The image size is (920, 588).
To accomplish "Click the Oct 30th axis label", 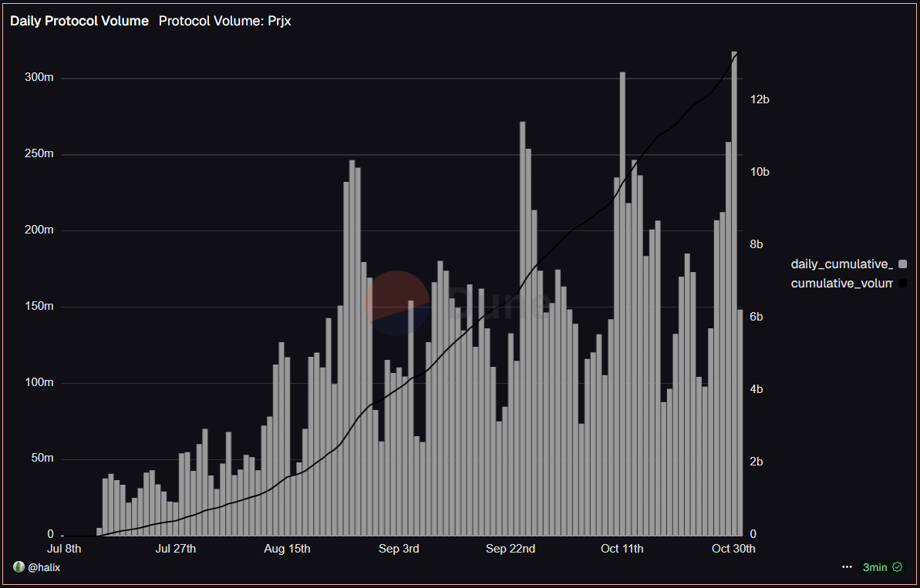I will (x=733, y=549).
